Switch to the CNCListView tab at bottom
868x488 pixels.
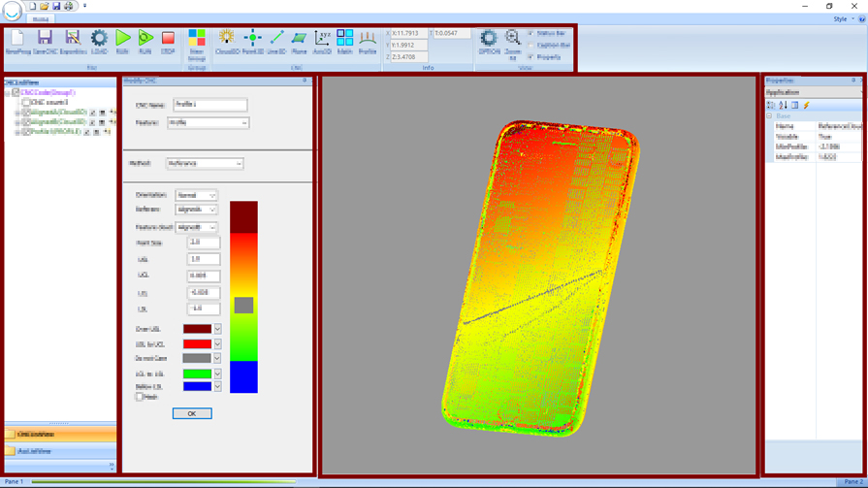[x=58, y=435]
